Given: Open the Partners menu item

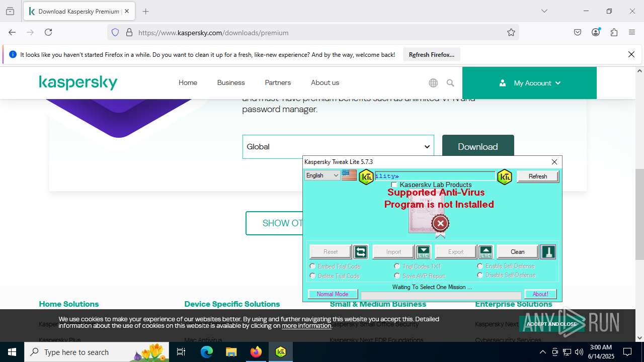Looking at the screenshot, I should [278, 83].
